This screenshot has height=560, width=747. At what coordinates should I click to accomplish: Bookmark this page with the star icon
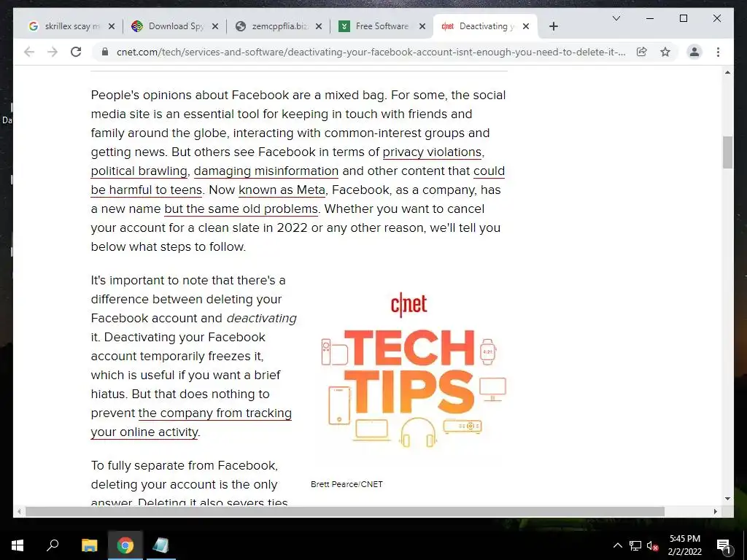tap(665, 52)
